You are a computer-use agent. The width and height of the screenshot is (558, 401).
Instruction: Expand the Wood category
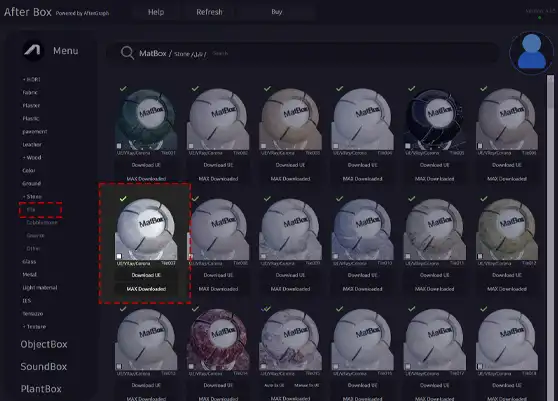32,157
